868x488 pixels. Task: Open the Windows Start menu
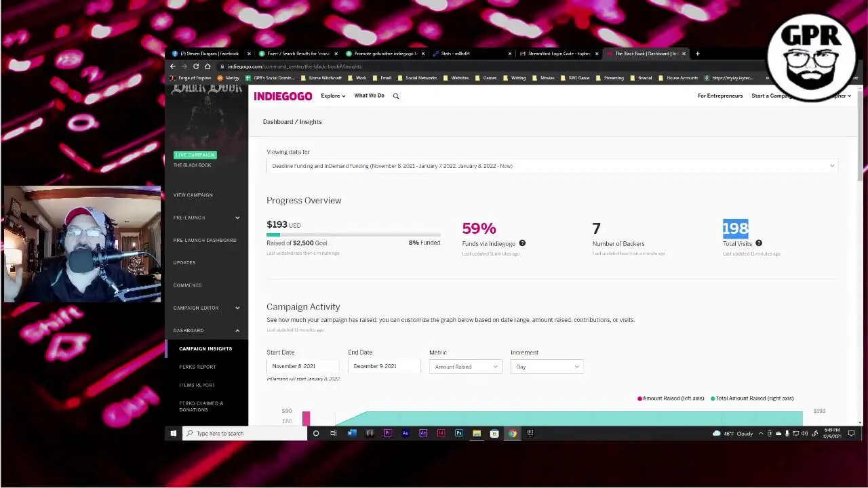(x=174, y=433)
